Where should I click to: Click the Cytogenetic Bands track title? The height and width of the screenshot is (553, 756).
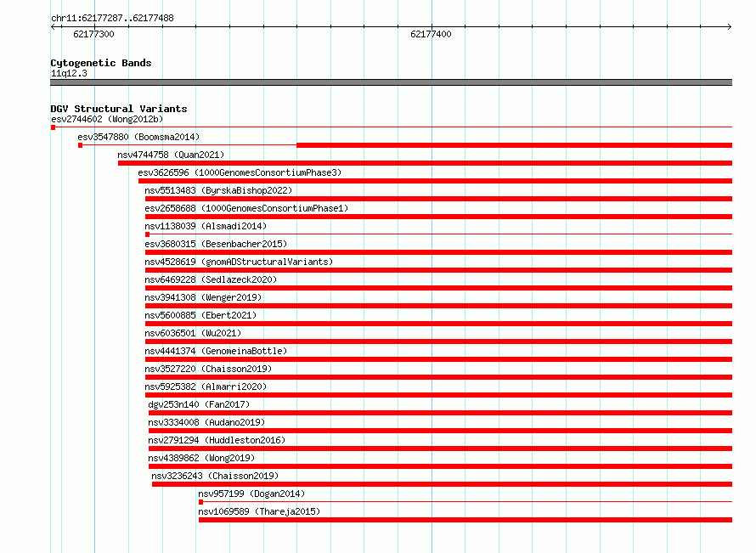(101, 63)
